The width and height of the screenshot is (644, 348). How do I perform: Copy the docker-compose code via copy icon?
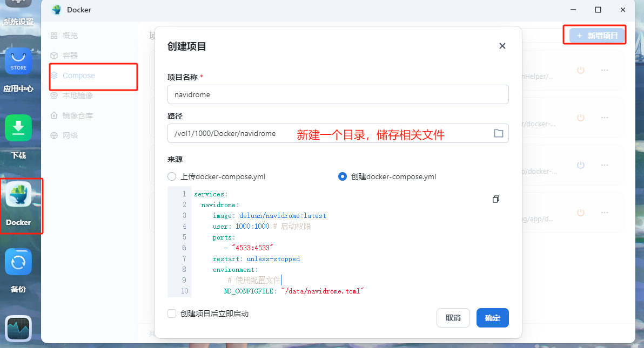pyautogui.click(x=496, y=199)
